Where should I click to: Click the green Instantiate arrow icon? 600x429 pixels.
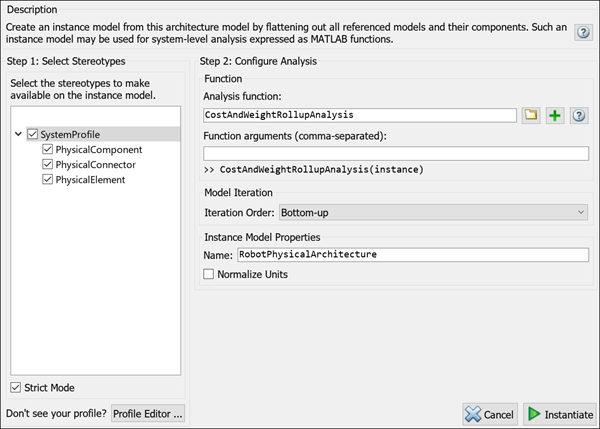tap(535, 414)
